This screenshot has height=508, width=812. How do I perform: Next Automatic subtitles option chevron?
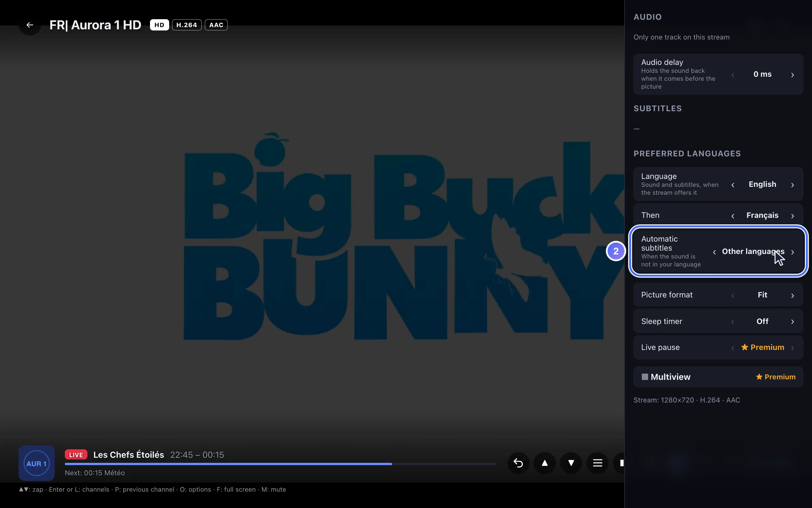[793, 252]
